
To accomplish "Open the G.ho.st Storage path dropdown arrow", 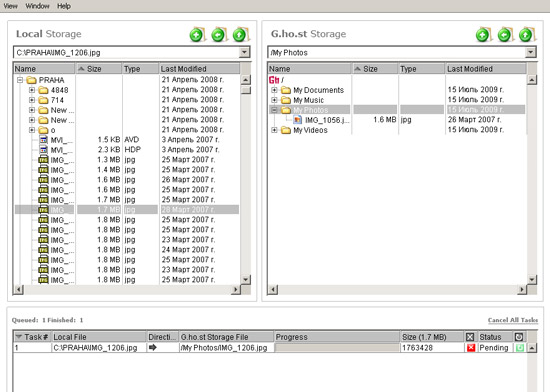I will [x=530, y=53].
